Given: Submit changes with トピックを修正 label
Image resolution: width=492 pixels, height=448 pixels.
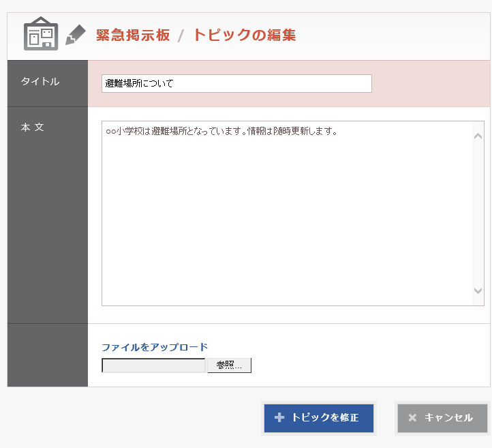Looking at the screenshot, I should pyautogui.click(x=324, y=418).
